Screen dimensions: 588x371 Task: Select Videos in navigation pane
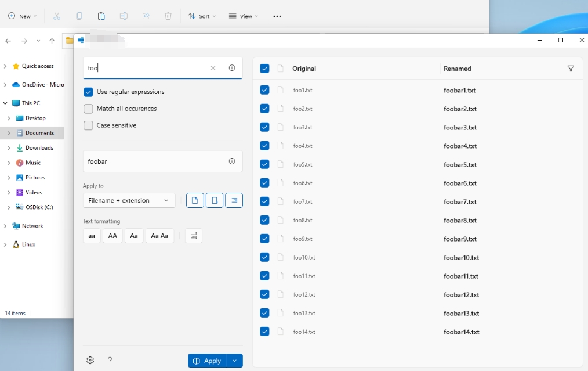pos(34,192)
